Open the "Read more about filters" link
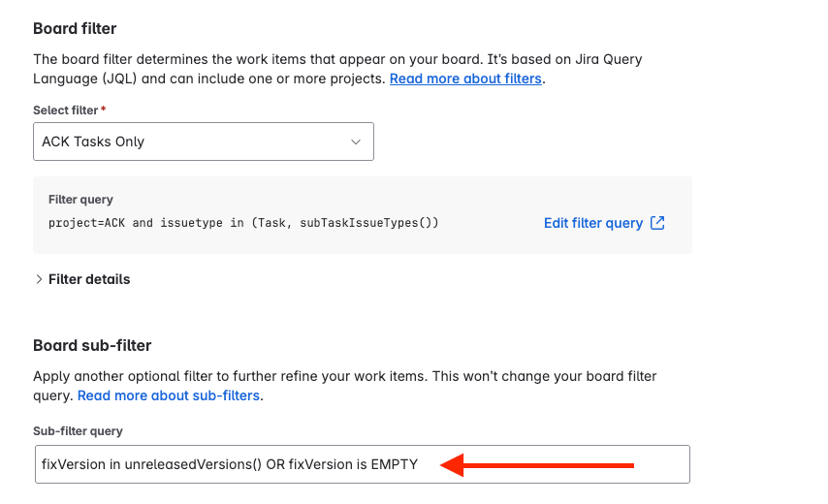828x504 pixels. point(465,79)
